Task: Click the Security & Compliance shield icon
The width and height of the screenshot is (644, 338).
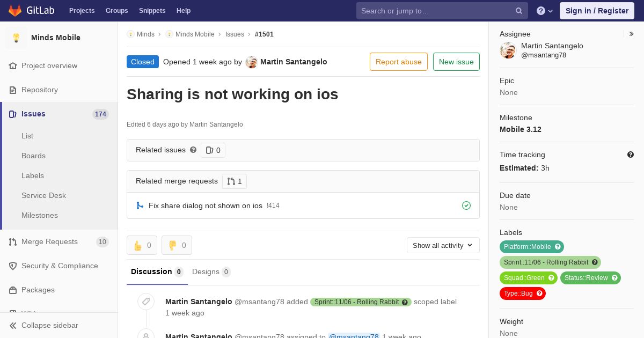Action: (13, 266)
